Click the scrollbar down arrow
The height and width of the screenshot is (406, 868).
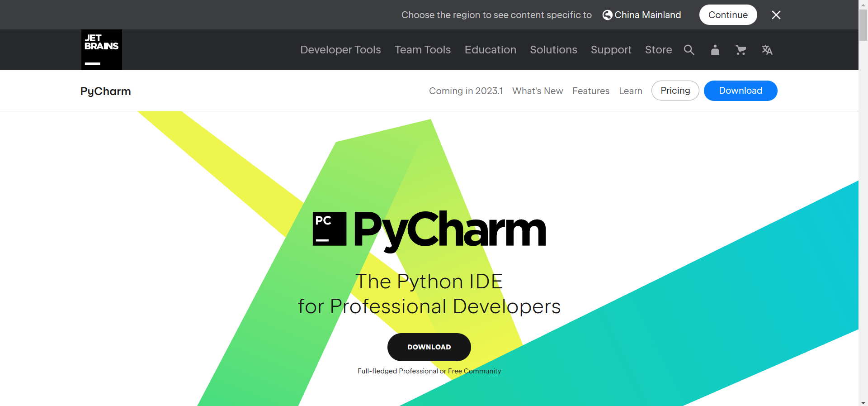863,402
